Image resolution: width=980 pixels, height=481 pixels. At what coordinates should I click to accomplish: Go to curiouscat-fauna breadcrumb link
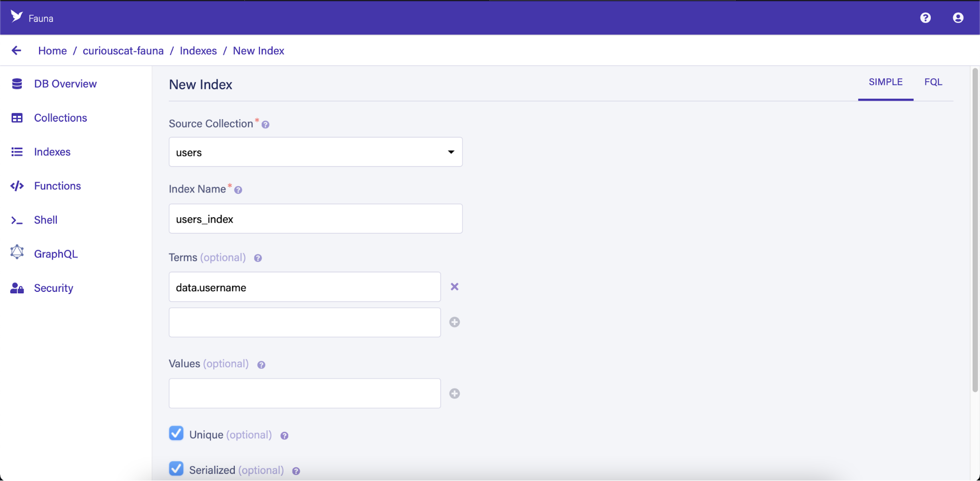click(x=123, y=51)
